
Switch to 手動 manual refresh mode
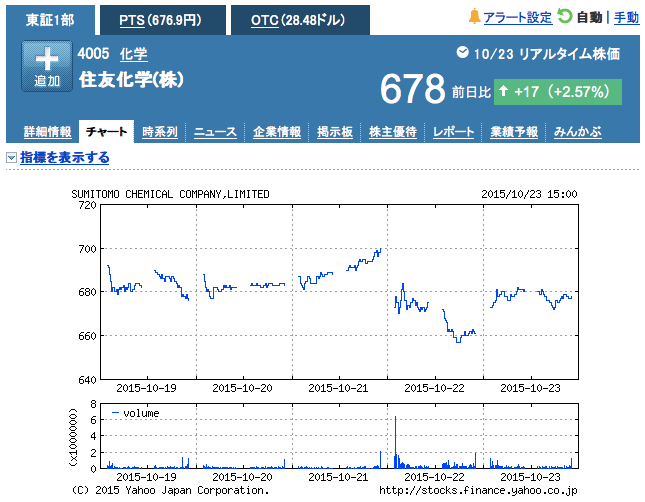(x=626, y=18)
